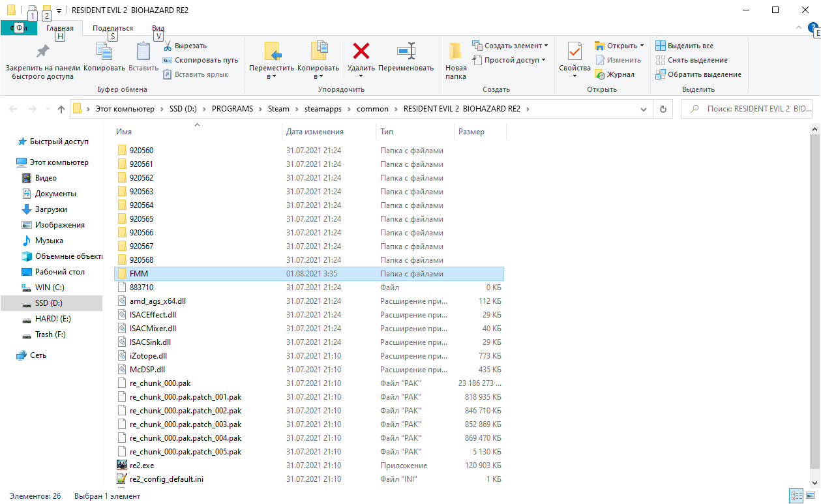Switch to the Главная ribbon tab
This screenshot has width=821, height=504.
point(60,28)
